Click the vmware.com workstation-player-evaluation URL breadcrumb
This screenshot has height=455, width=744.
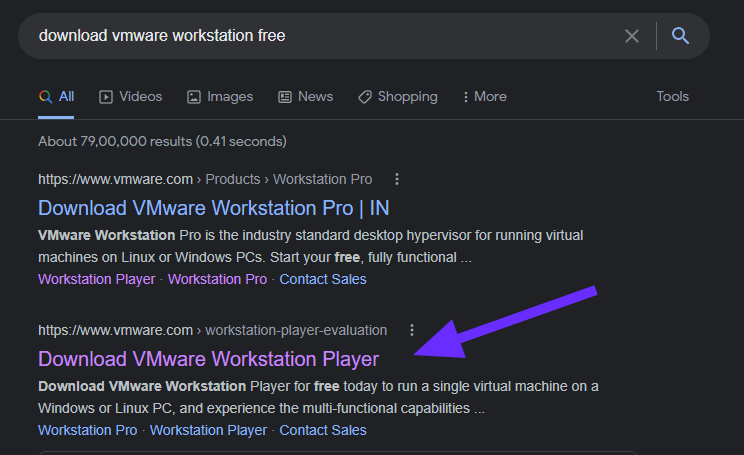pos(213,330)
